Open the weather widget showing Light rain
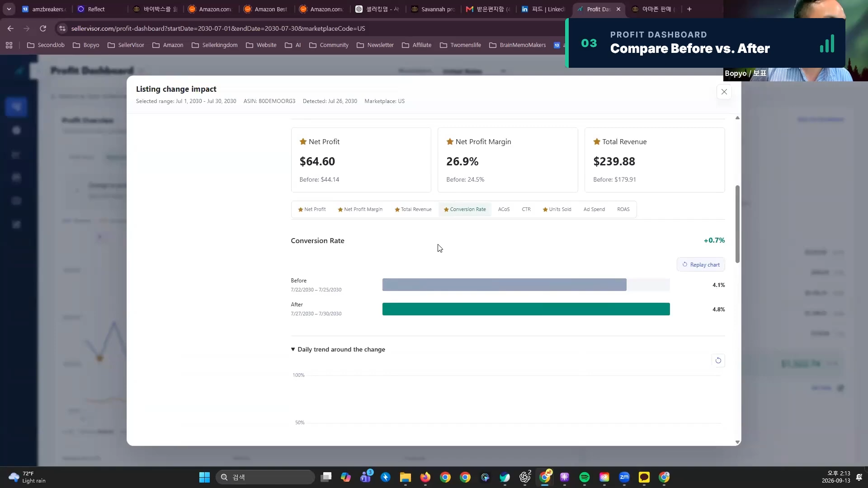 pyautogui.click(x=27, y=477)
